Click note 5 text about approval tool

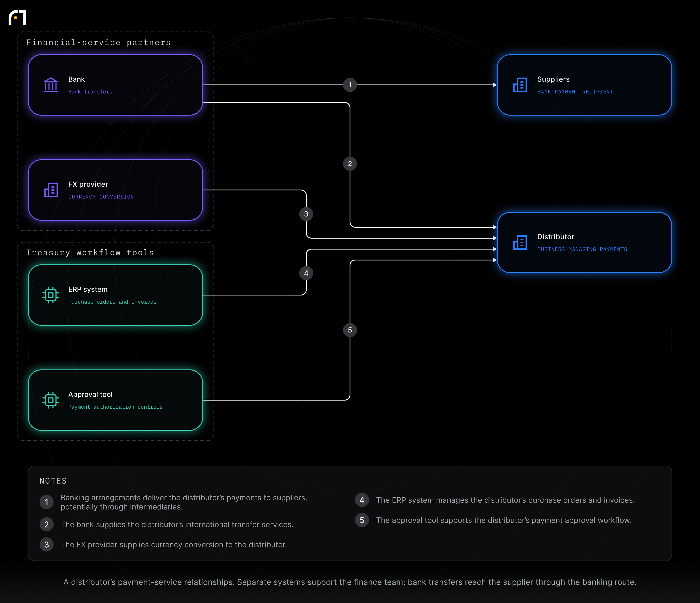coord(504,520)
